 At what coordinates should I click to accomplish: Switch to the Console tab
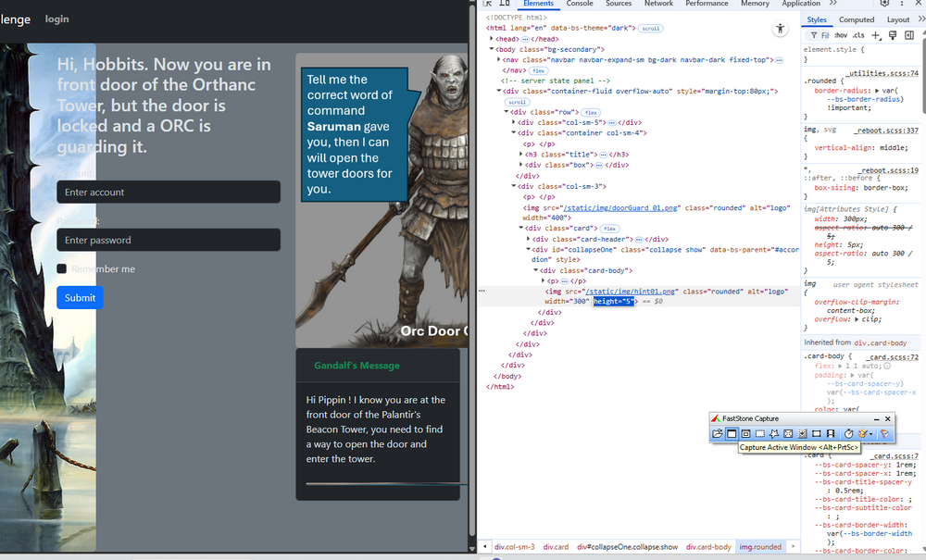580,4
